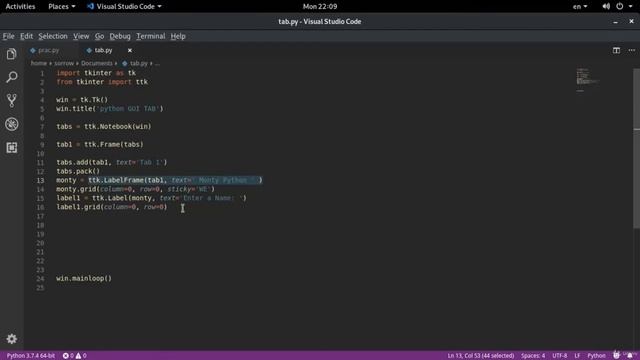This screenshot has width=640, height=360.
Task: Click the 'tabs.pack()' line
Action: (x=78, y=171)
